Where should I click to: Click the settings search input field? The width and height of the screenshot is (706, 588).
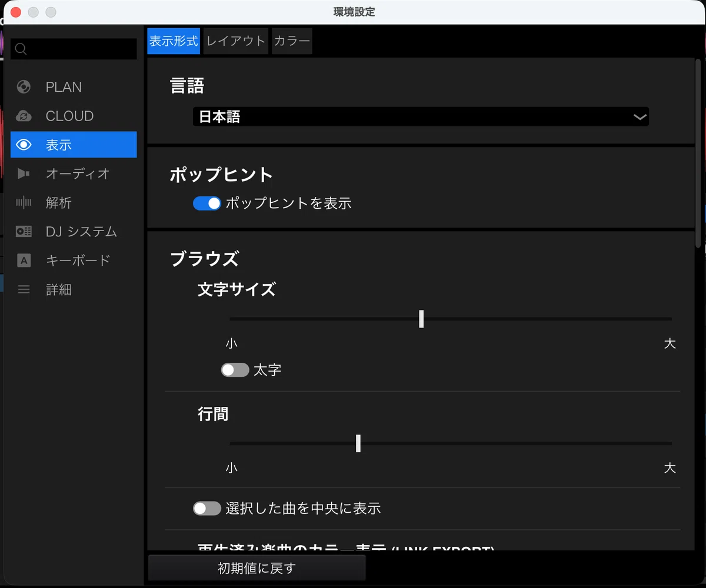74,49
